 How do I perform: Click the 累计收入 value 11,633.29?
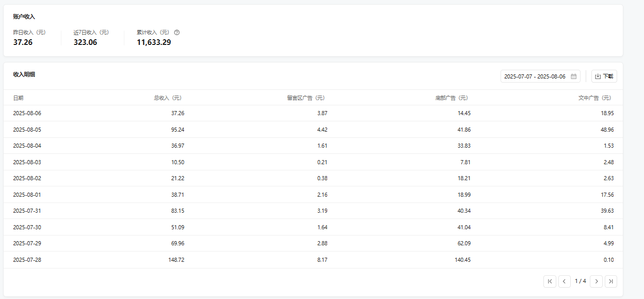click(154, 42)
